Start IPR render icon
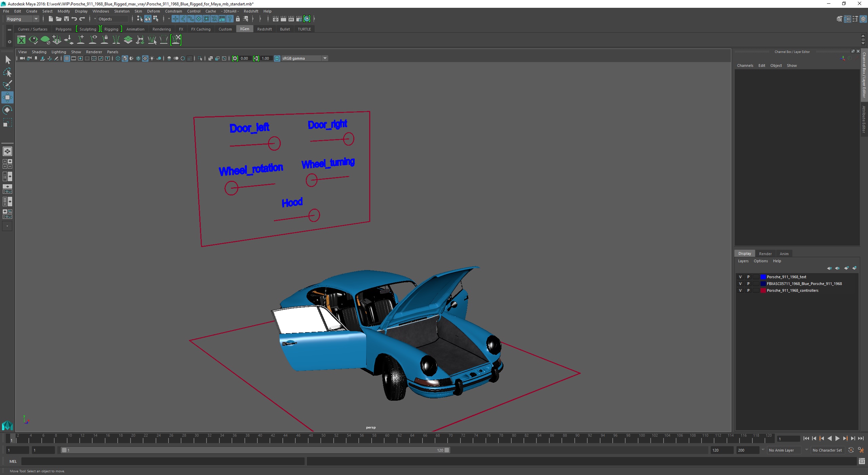The width and height of the screenshot is (868, 475). (x=291, y=19)
